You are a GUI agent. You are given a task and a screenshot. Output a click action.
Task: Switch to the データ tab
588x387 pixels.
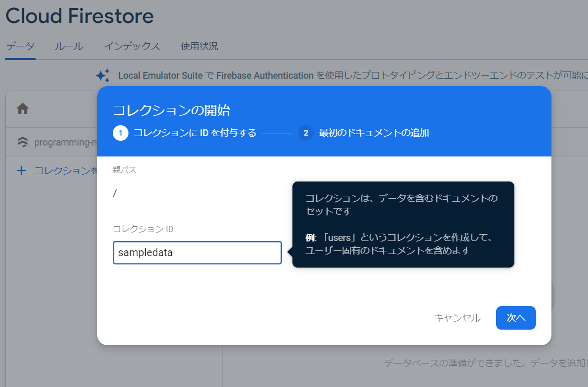tap(20, 46)
